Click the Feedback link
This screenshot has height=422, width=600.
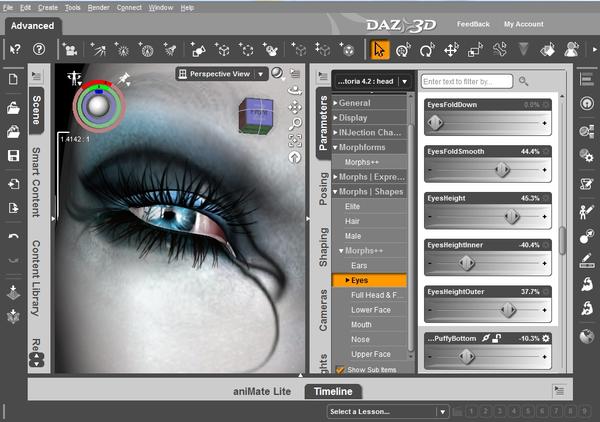(473, 24)
